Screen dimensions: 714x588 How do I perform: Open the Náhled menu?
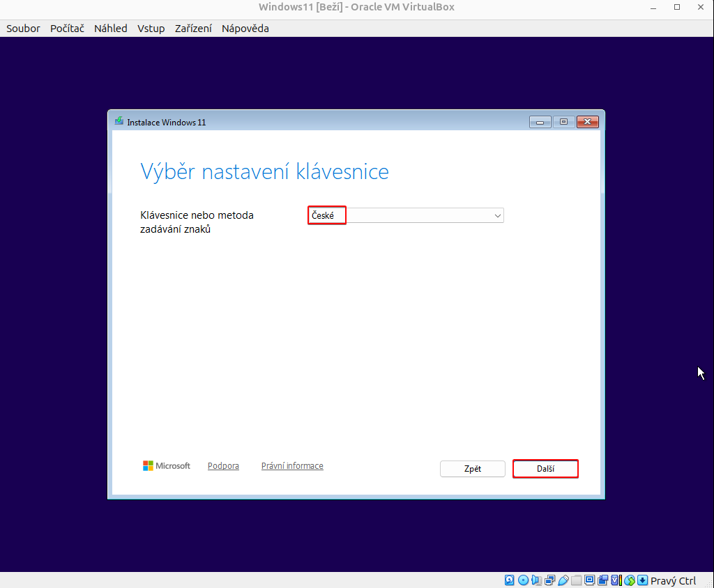tap(111, 29)
